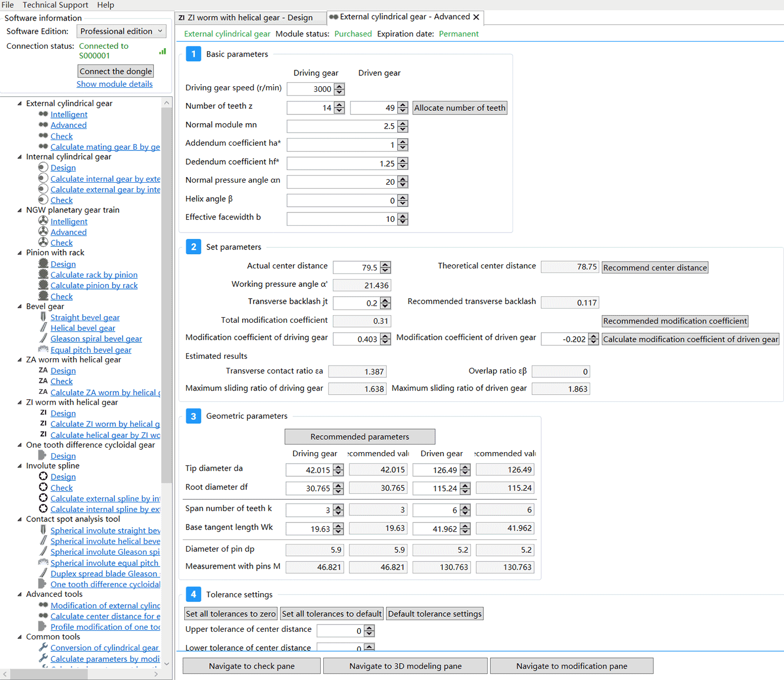
Task: Collapse the External cylindrical gear tree node
Action: (20, 103)
